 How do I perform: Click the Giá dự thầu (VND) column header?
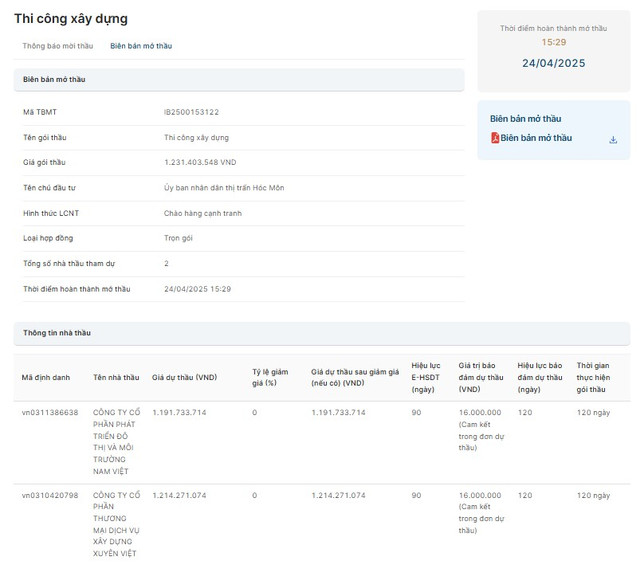[184, 377]
